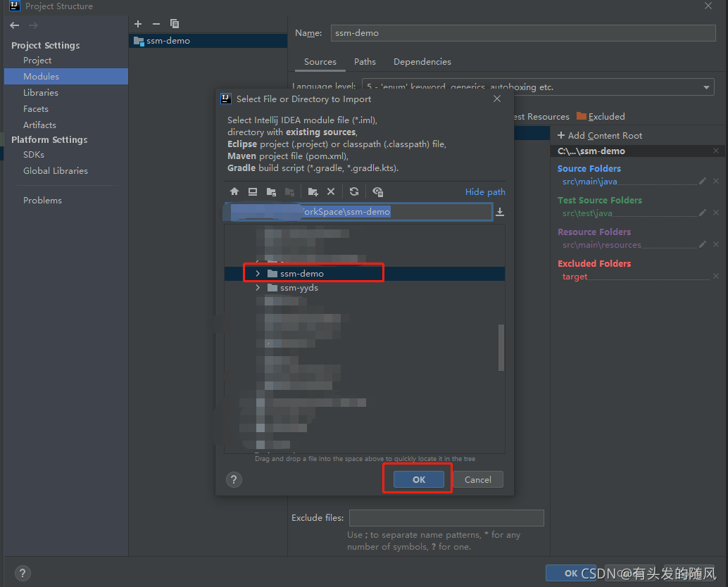Click Hide path link
Viewport: 728px width, 587px height.
(x=484, y=192)
